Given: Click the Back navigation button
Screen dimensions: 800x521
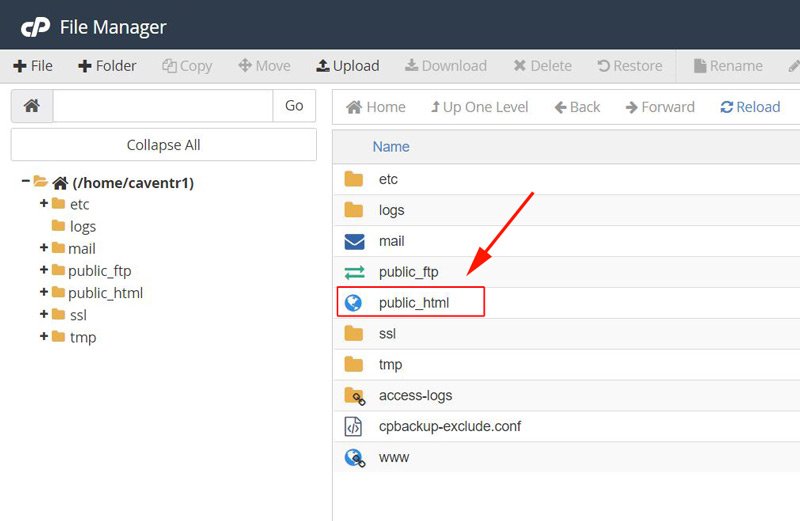Looking at the screenshot, I should [577, 107].
